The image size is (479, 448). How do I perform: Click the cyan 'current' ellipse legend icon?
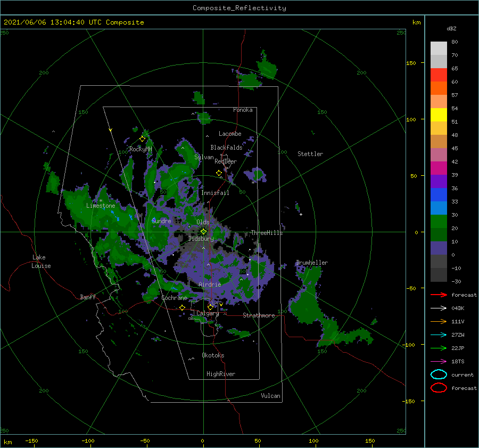click(439, 374)
